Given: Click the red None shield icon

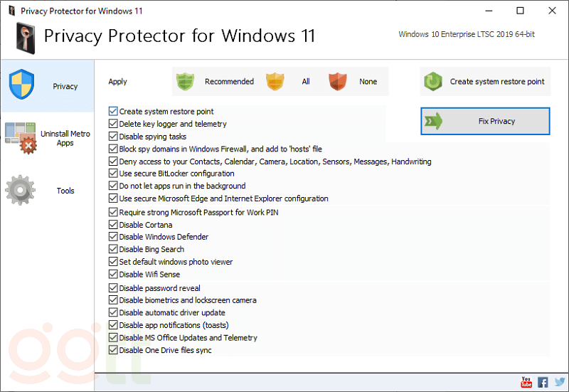Looking at the screenshot, I should tap(339, 82).
